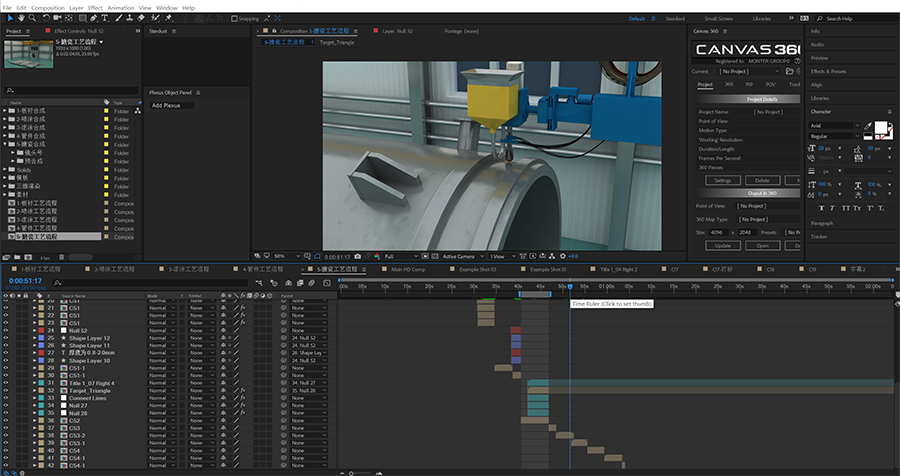Hide the Null 52 layer eye toggle
This screenshot has height=476, width=900.
(x=6, y=331)
